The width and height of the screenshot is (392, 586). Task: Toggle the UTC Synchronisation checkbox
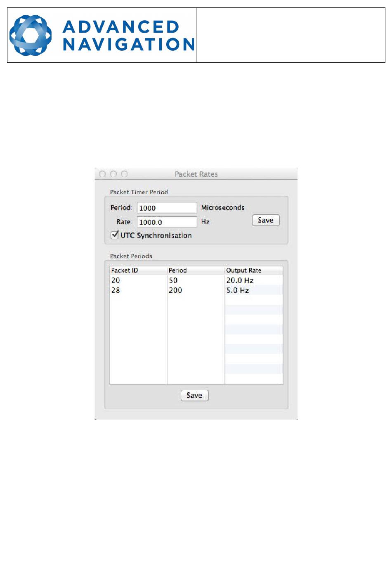(x=115, y=235)
